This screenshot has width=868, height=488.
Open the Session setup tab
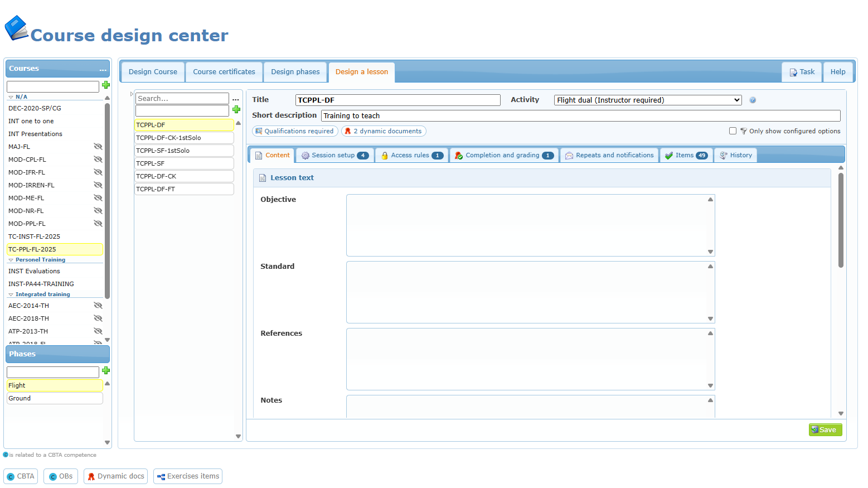335,156
